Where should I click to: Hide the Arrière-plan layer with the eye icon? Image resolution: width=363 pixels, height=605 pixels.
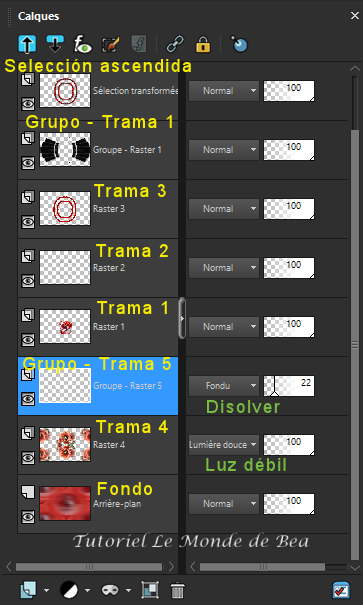click(28, 517)
